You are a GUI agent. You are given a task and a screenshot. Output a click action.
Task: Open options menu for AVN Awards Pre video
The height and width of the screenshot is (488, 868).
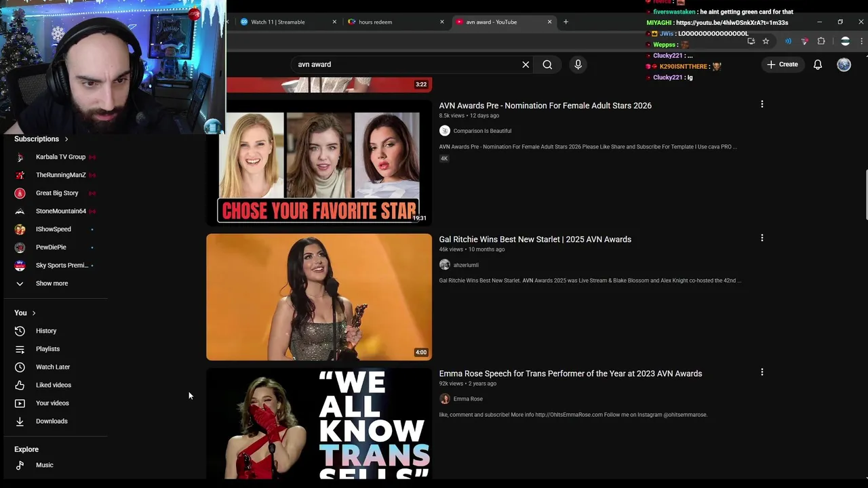[x=762, y=104]
